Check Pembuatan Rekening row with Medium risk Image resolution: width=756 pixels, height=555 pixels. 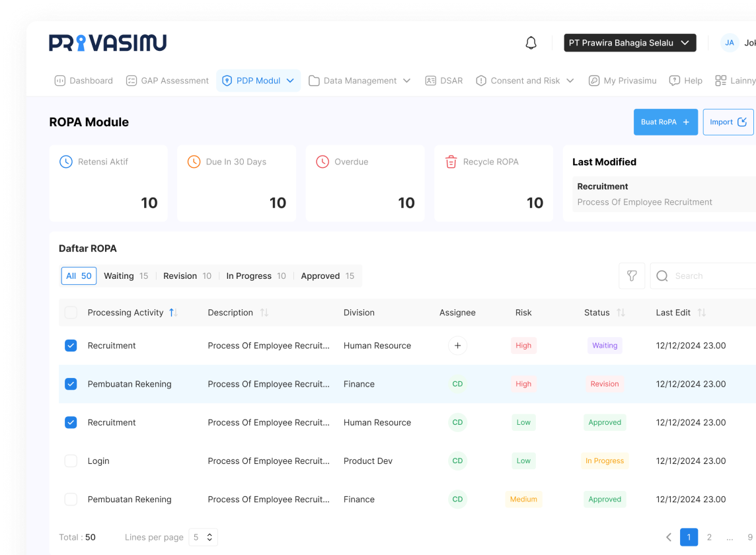coord(71,499)
